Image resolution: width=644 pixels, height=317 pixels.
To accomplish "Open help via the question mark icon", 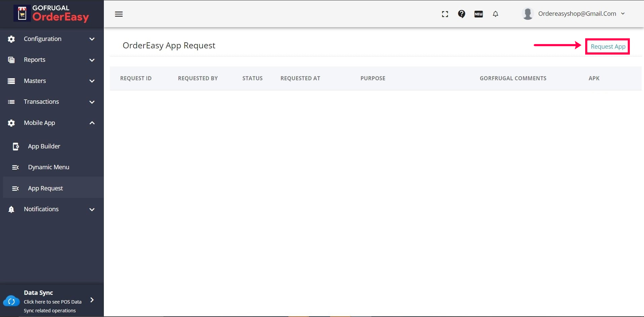I will click(461, 14).
